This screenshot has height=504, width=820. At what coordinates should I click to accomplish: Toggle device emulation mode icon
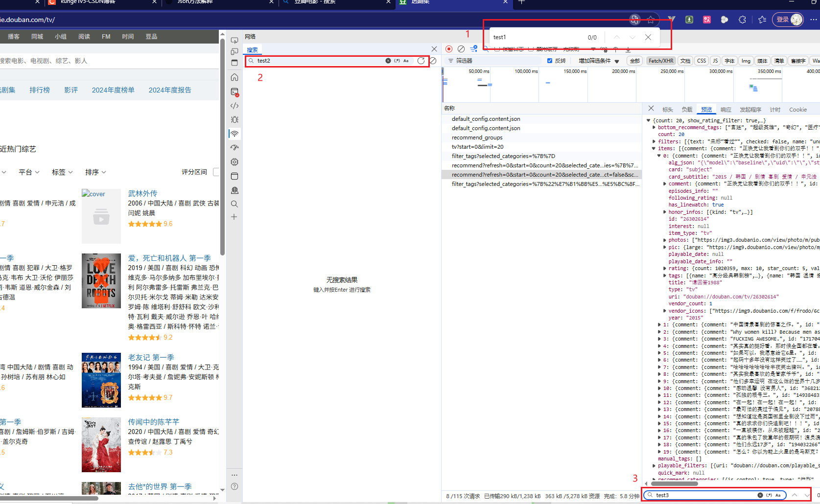click(234, 51)
